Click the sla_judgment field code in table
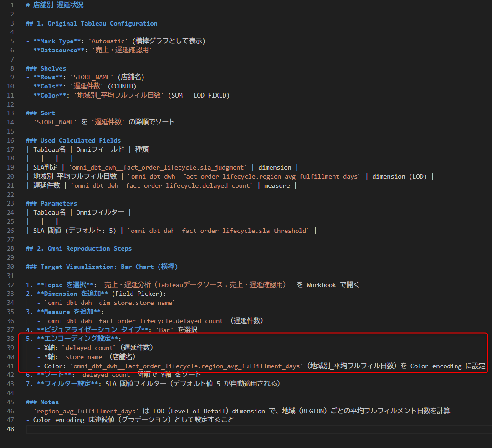 pos(158,167)
